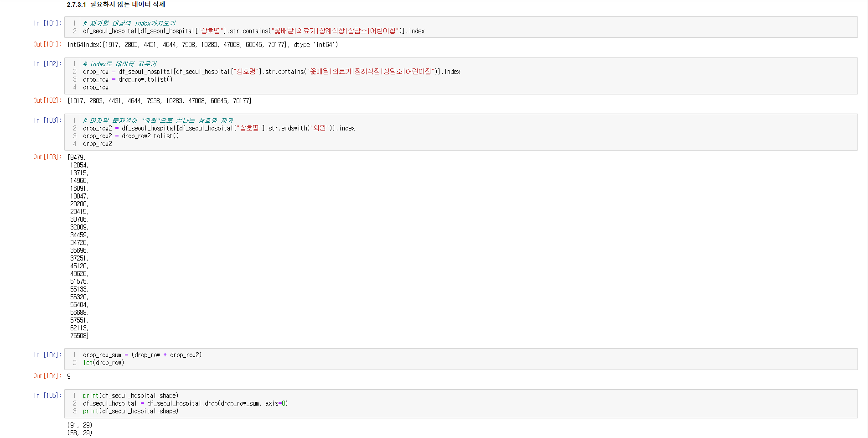Image resolution: width=868 pixels, height=438 pixels.
Task: Select the In [105] cell prompt
Action: 47,396
